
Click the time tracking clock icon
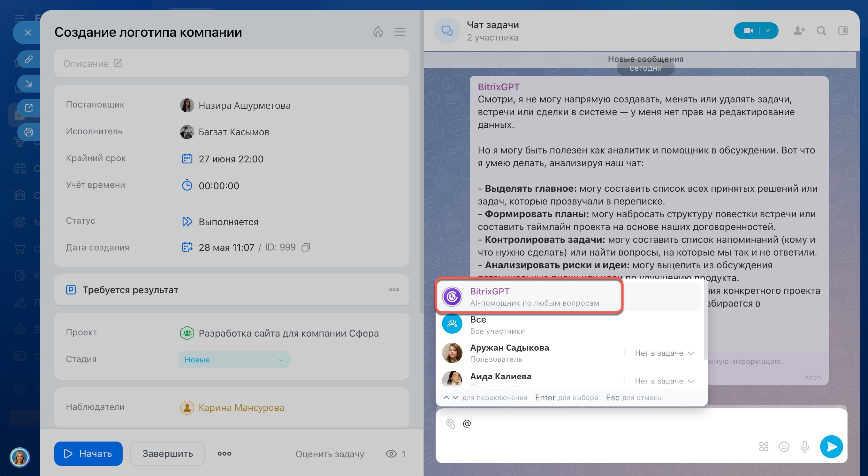point(187,185)
